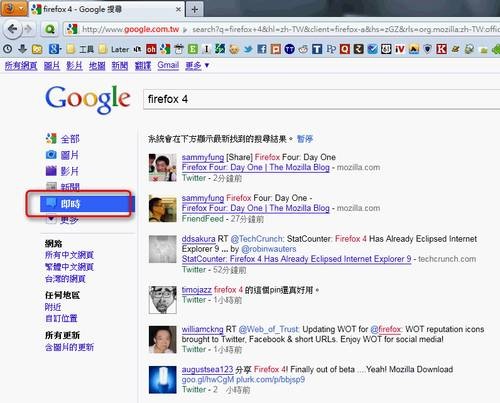The width and height of the screenshot is (500, 403).
Task: Click the red 'oh' bookmark icon
Action: point(151,50)
